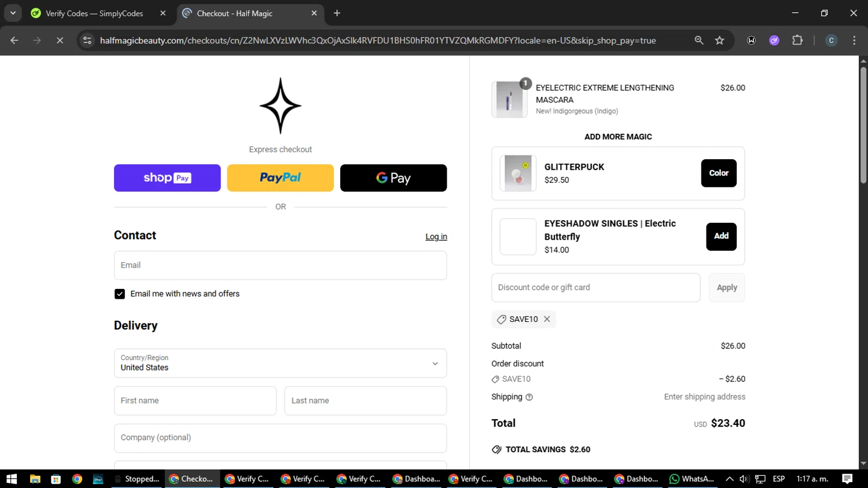The width and height of the screenshot is (868, 488).
Task: Open the Extensions puzzle icon
Action: pyautogui.click(x=797, y=41)
